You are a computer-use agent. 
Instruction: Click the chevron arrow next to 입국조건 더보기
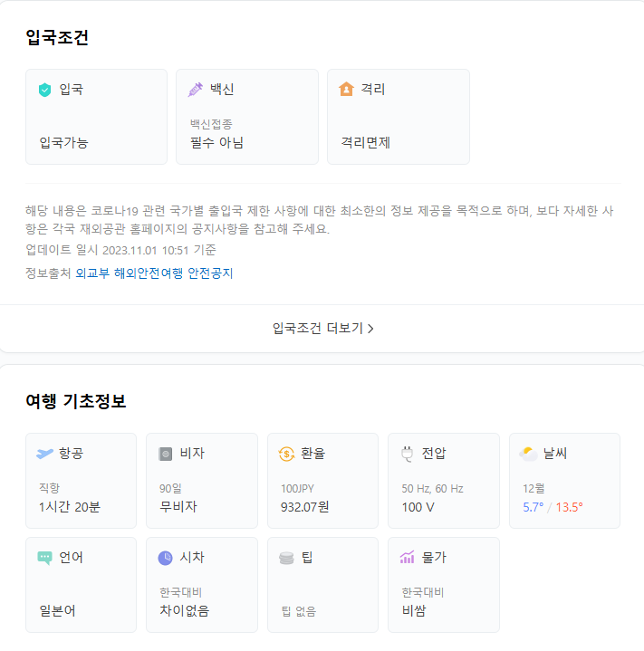pyautogui.click(x=370, y=329)
